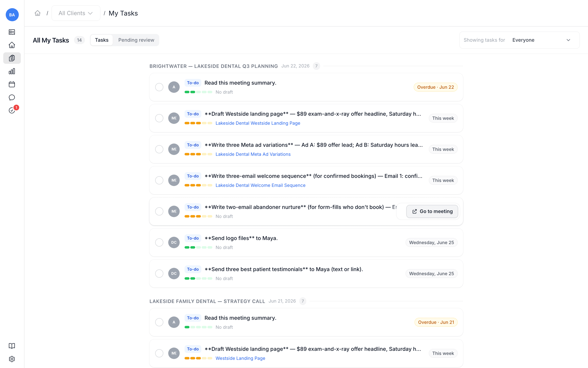Open the BA user avatar
Image resolution: width=588 pixels, height=368 pixels.
[x=12, y=15]
